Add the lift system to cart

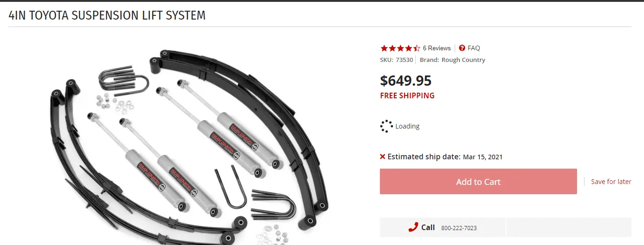click(478, 182)
